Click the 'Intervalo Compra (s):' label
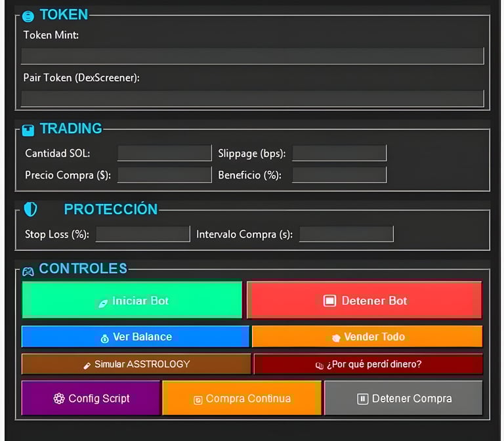Viewport: 504px width, 441px height. click(x=244, y=234)
